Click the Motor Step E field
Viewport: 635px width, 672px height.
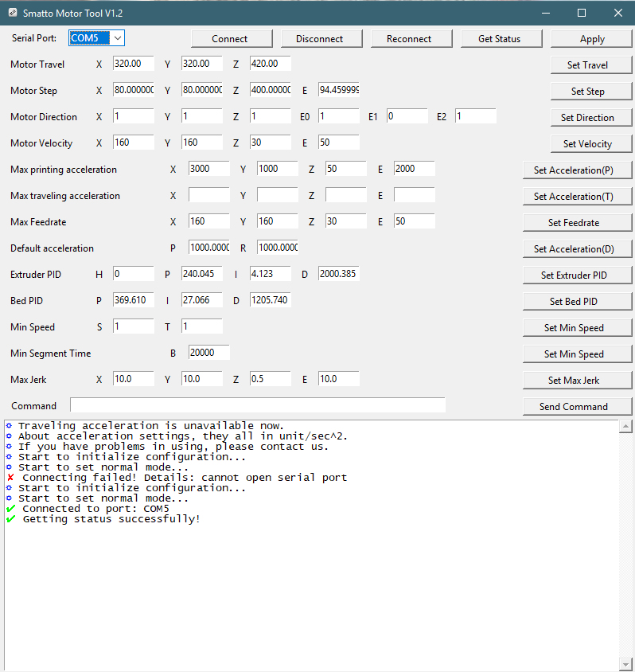[339, 90]
